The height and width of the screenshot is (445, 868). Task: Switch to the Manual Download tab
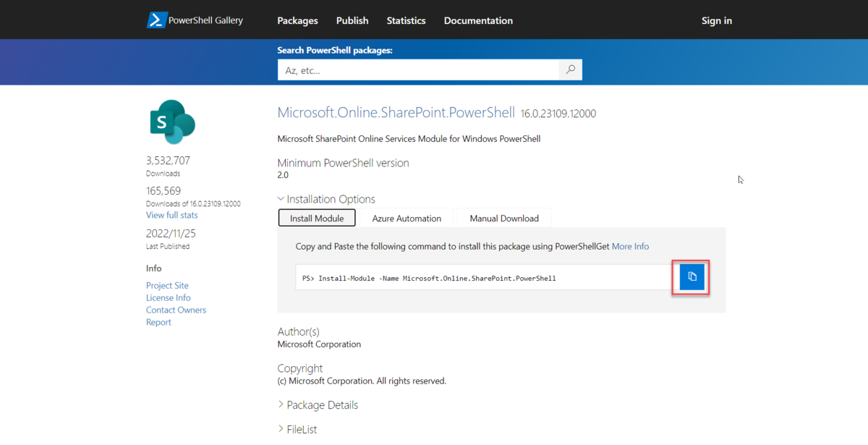pos(504,218)
